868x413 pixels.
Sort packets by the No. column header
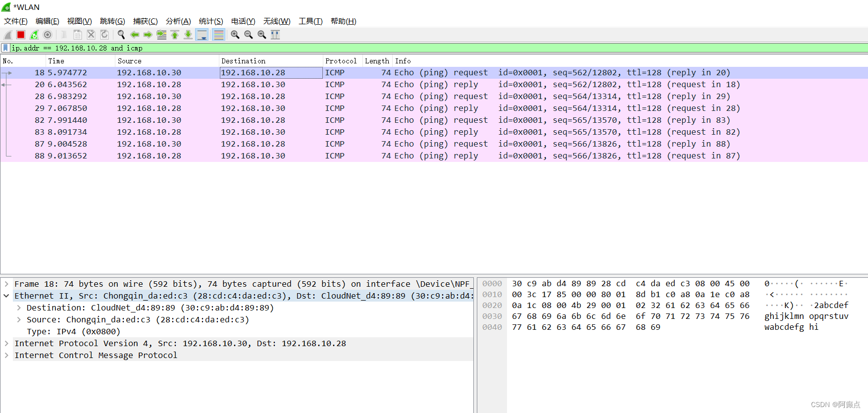point(23,61)
